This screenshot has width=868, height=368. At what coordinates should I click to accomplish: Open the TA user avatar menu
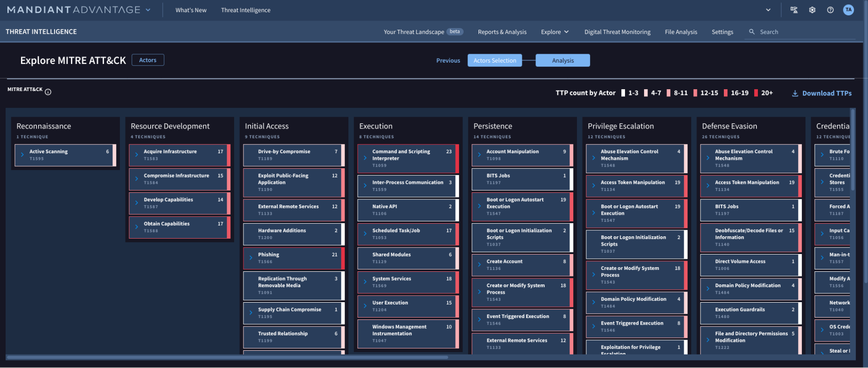(x=848, y=10)
